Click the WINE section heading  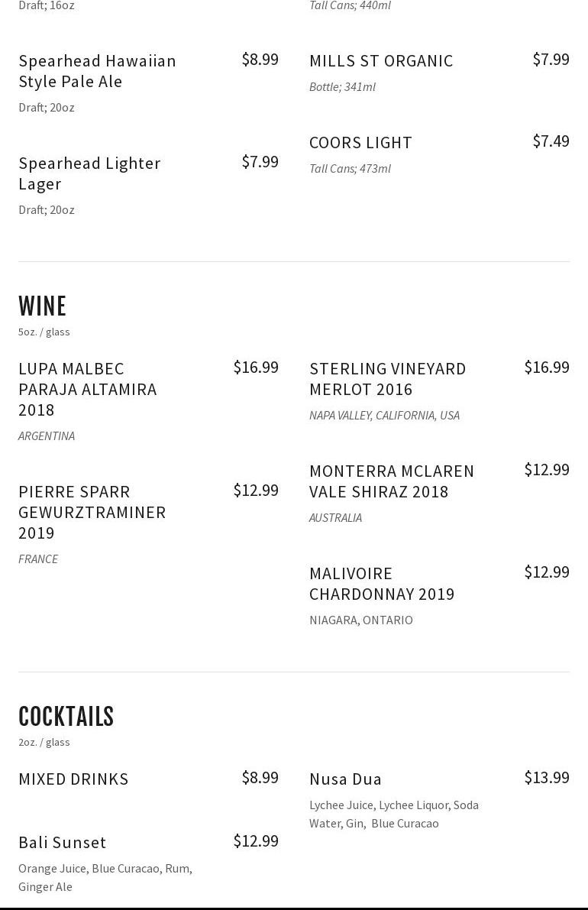(x=43, y=306)
